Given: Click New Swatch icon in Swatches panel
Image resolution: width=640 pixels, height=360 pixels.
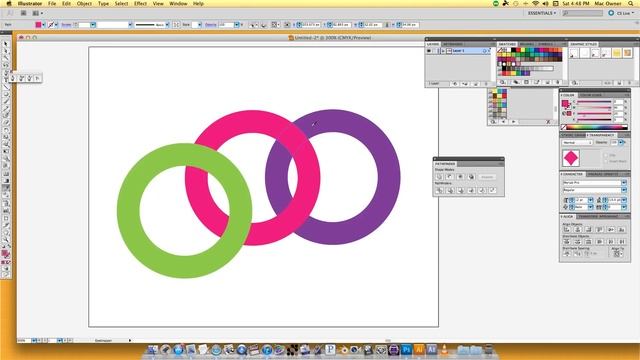Looking at the screenshot, I should pyautogui.click(x=547, y=82).
